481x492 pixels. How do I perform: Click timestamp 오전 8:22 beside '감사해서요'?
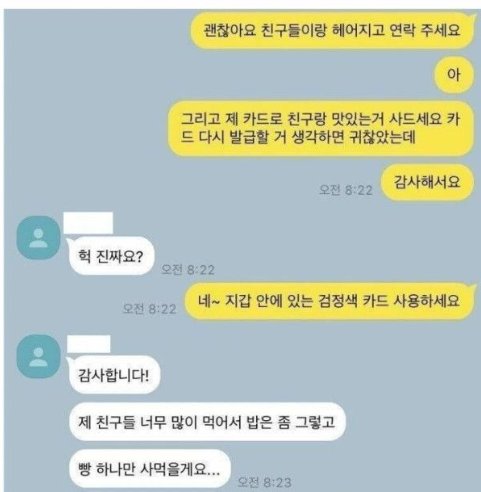coord(345,190)
